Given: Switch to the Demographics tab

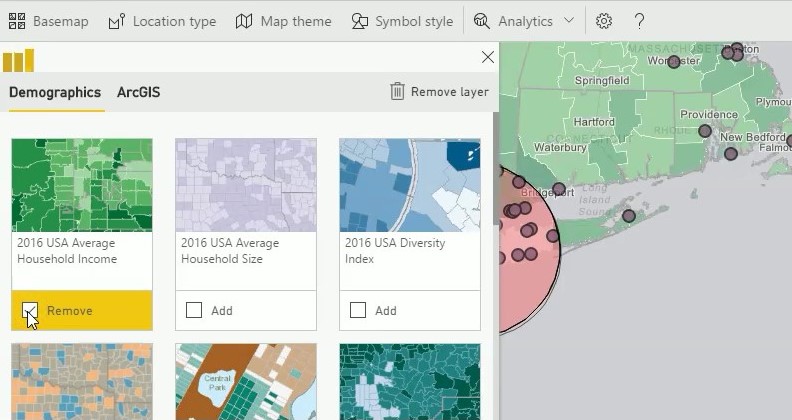Looking at the screenshot, I should pos(55,92).
